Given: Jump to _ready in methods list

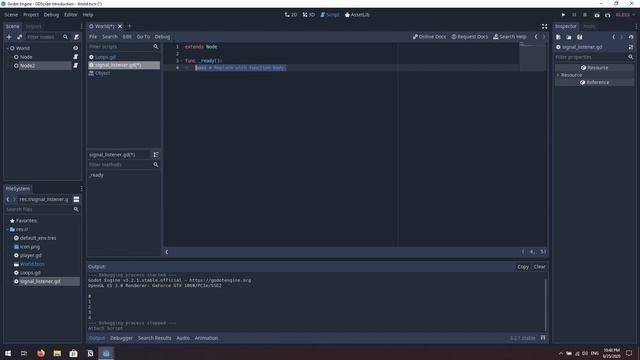Looking at the screenshot, I should [x=96, y=175].
